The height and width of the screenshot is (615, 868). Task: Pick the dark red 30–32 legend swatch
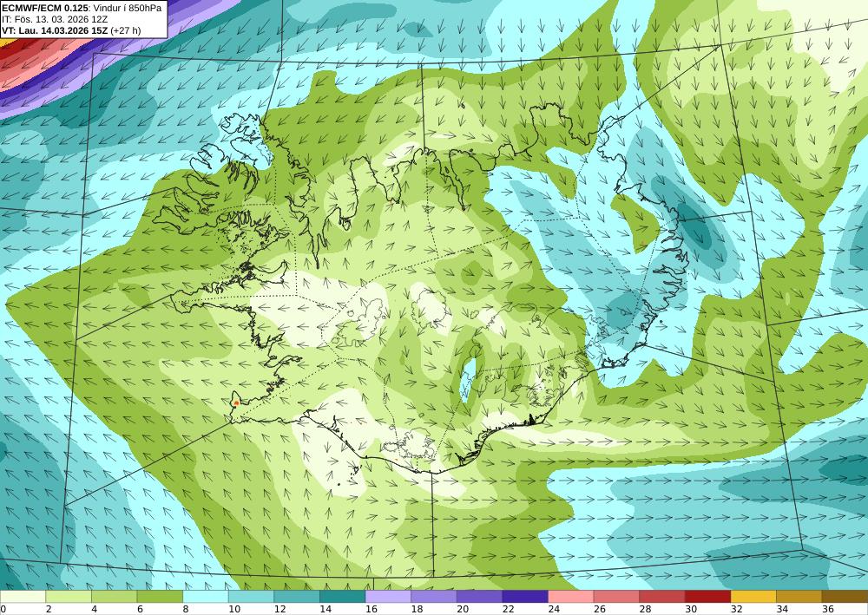click(708, 597)
